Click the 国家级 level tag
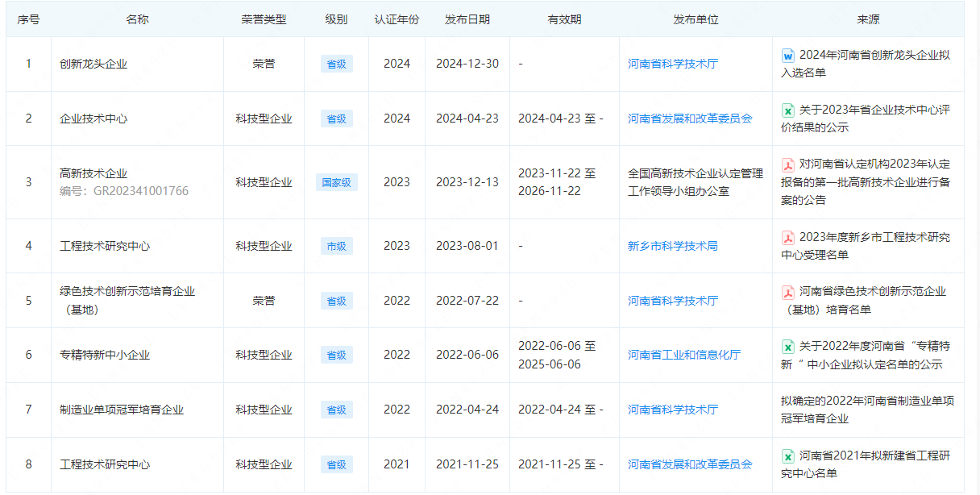980x495 pixels. pyautogui.click(x=336, y=183)
